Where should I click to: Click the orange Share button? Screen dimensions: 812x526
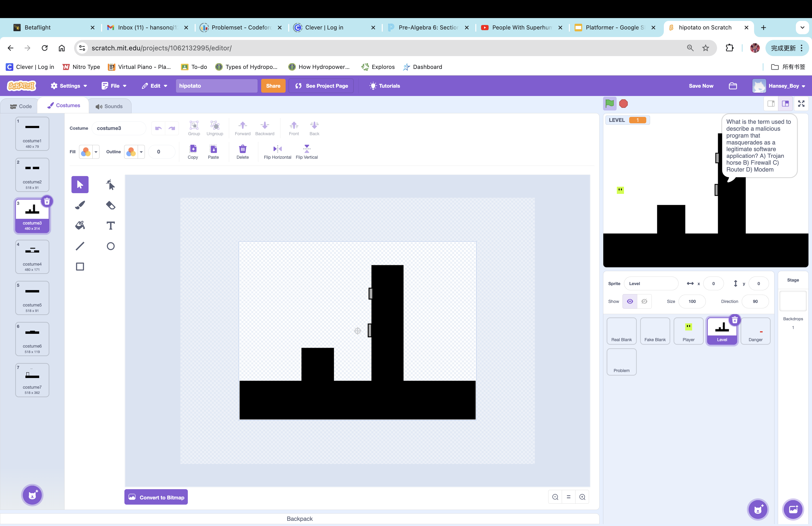tap(273, 86)
